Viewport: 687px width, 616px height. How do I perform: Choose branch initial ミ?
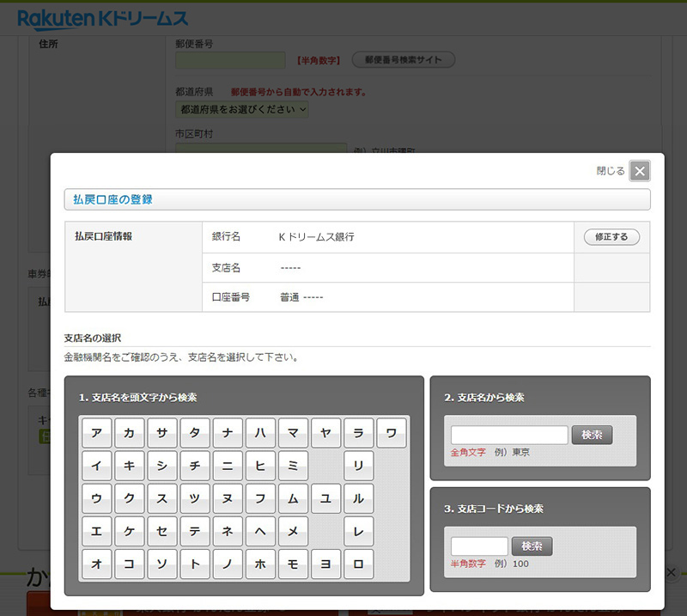click(x=293, y=466)
